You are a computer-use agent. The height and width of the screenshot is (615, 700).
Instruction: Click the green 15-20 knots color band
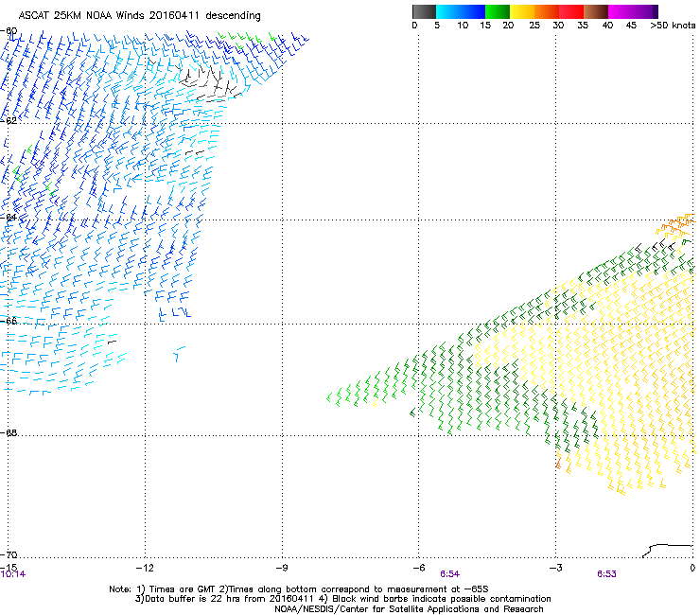[x=498, y=11]
